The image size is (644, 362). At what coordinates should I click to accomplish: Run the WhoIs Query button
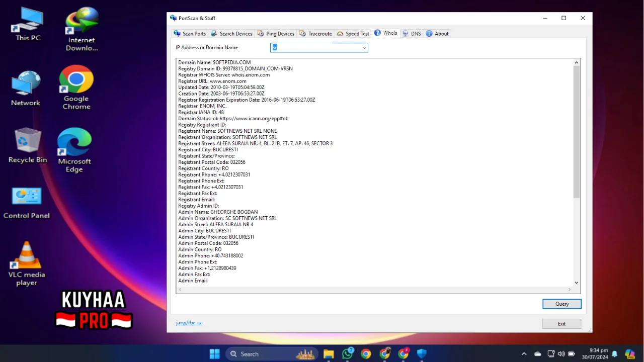562,304
